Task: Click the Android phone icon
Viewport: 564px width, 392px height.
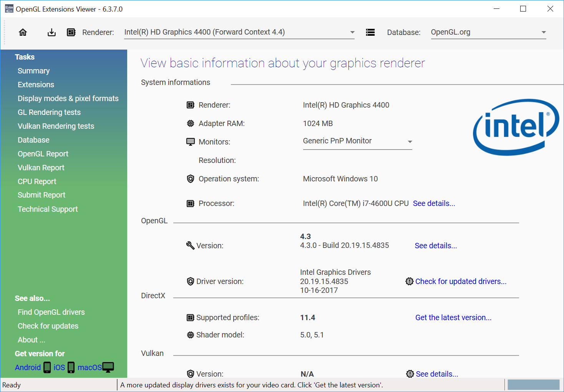Action: coord(47,367)
